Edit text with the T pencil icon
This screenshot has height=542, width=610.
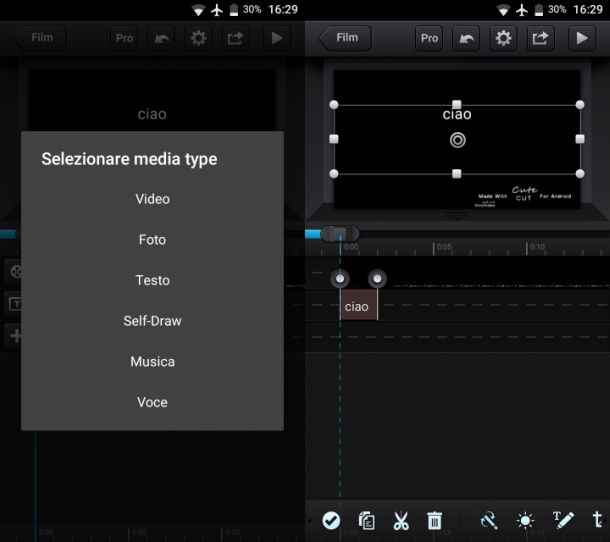coord(563,521)
